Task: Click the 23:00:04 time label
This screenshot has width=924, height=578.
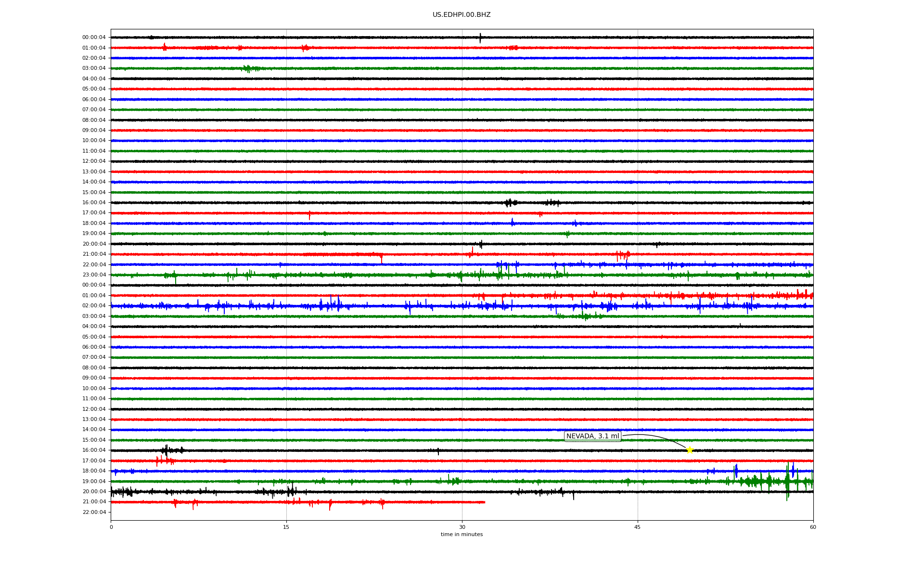Action: pos(94,275)
